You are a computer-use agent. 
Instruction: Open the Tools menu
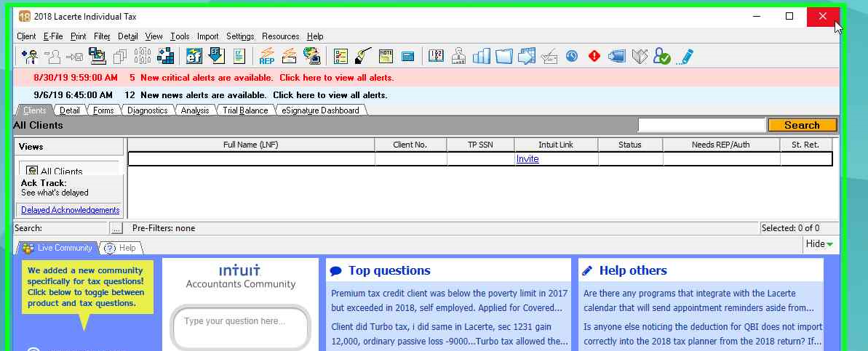click(180, 36)
